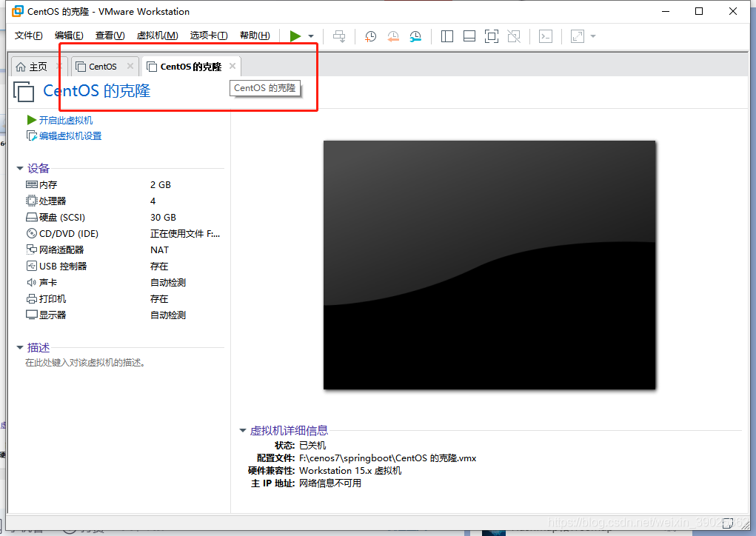756x536 pixels.
Task: Select the USB 控制器 device row
Action: pyautogui.click(x=124, y=266)
